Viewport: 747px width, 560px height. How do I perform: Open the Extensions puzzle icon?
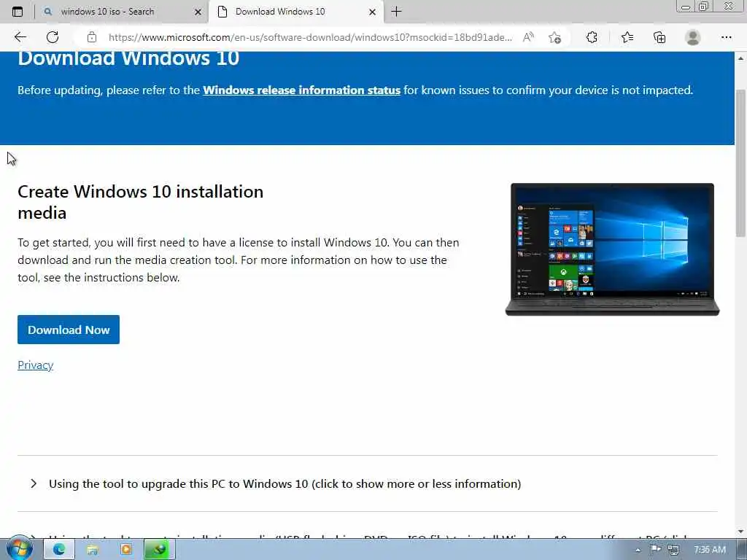(592, 37)
